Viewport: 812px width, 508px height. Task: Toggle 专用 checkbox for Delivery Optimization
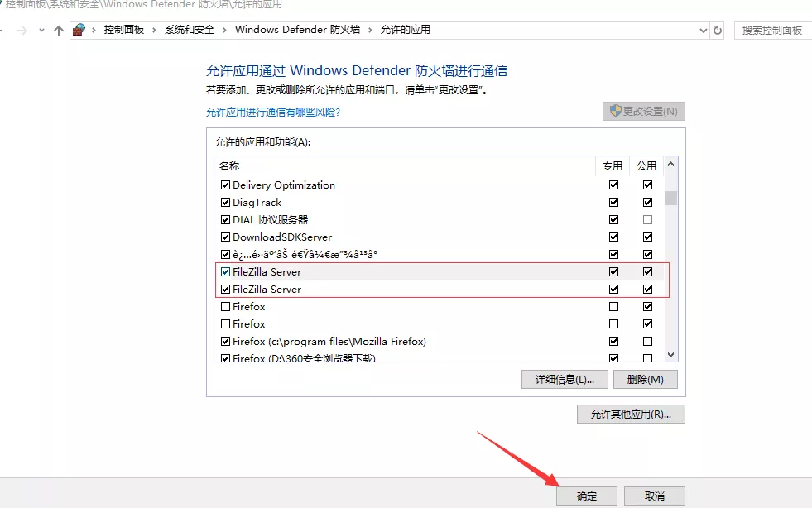pyautogui.click(x=613, y=185)
